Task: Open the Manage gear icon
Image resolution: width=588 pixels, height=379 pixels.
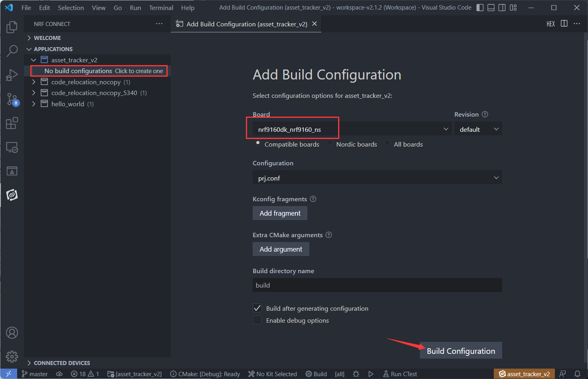Action: [12, 356]
